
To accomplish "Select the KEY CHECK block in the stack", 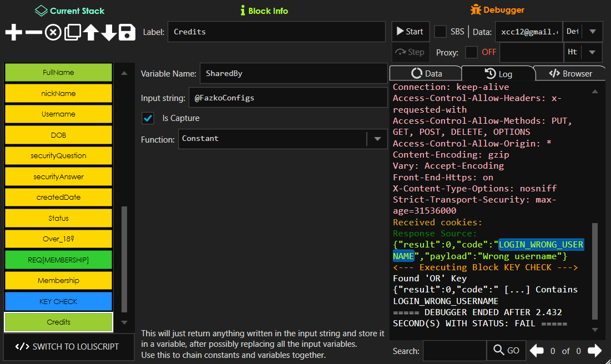I will tap(58, 301).
